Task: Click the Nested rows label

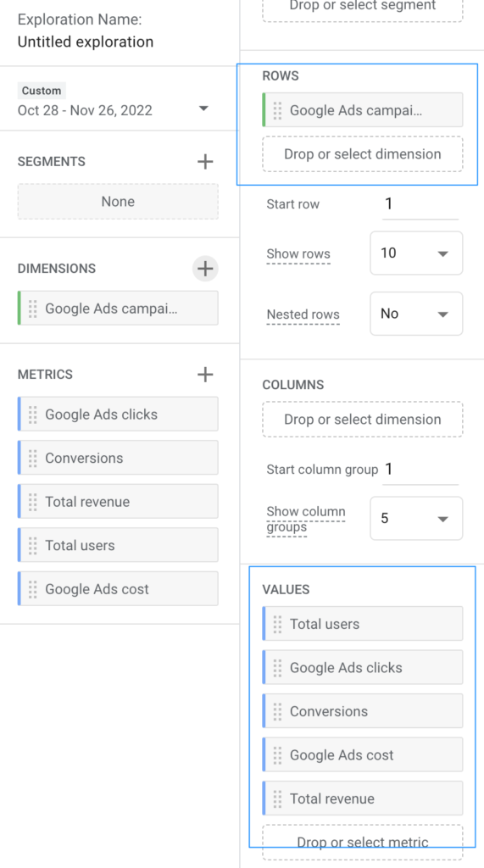Action: [303, 314]
